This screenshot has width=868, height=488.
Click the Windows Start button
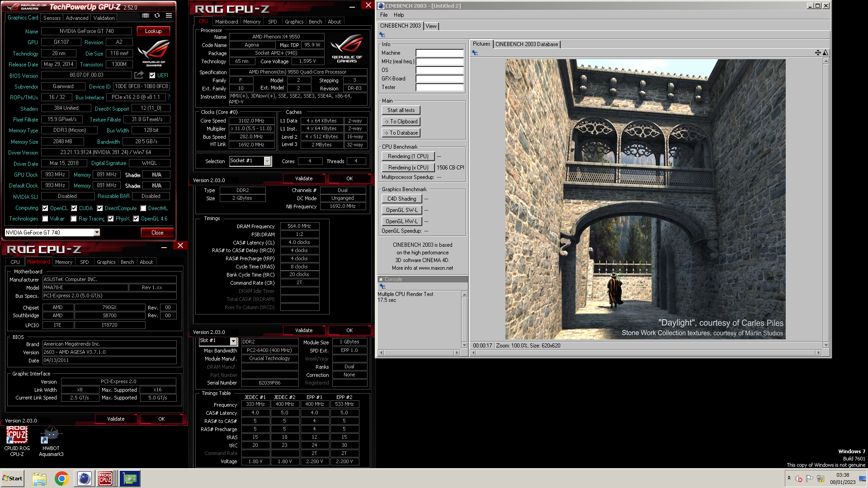click(x=13, y=479)
